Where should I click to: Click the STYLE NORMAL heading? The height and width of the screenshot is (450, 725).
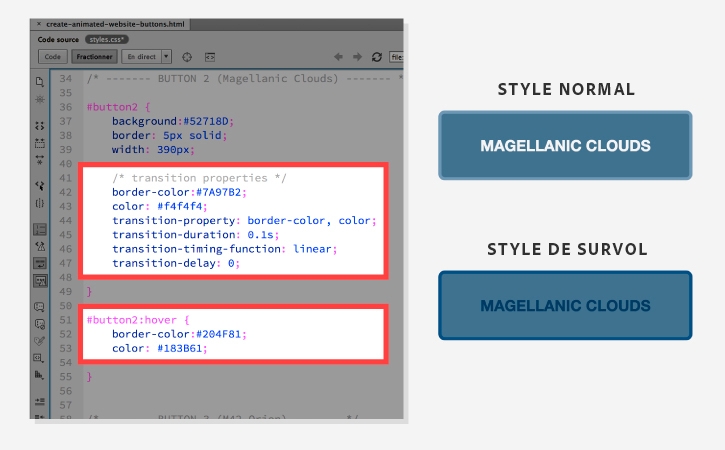tap(566, 89)
